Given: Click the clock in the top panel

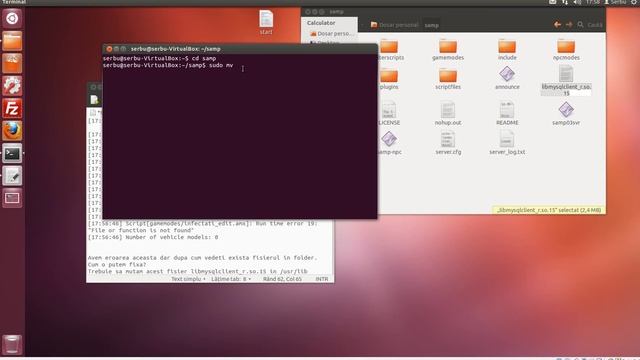Looking at the screenshot, I should 592,2.
